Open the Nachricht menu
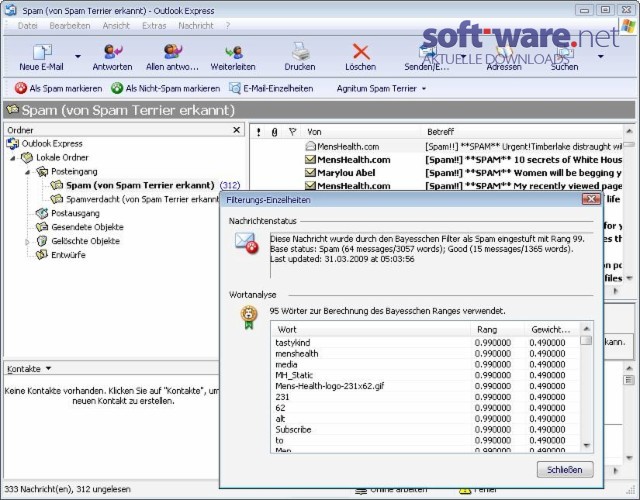Screen dimensions: 640x500 click(x=196, y=26)
